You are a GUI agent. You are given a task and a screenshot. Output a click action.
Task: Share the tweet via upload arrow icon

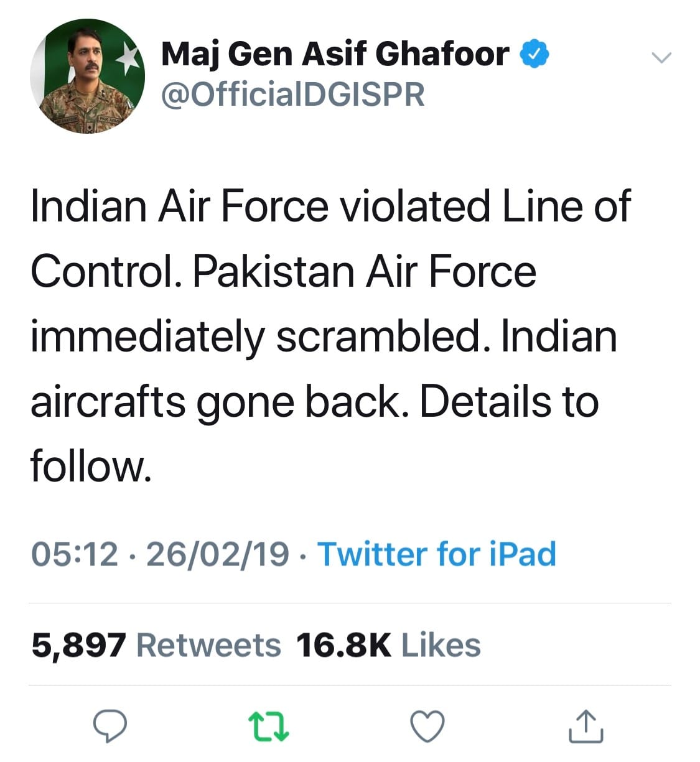point(586,726)
